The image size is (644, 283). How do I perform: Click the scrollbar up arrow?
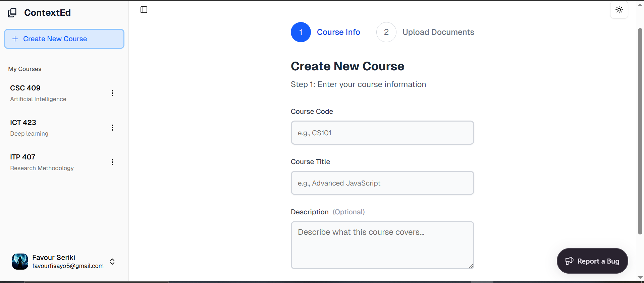tap(640, 5)
